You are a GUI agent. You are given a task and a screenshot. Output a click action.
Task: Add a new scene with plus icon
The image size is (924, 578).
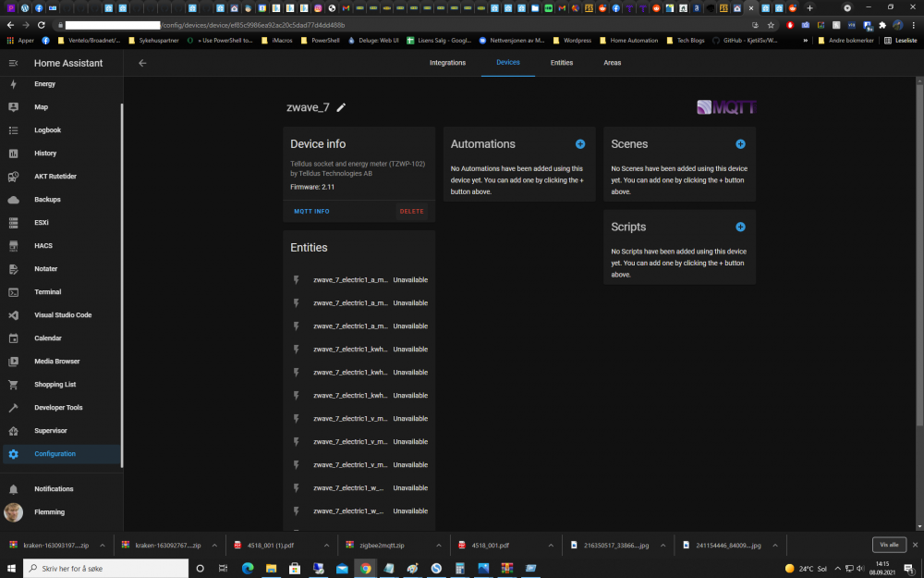click(x=740, y=144)
